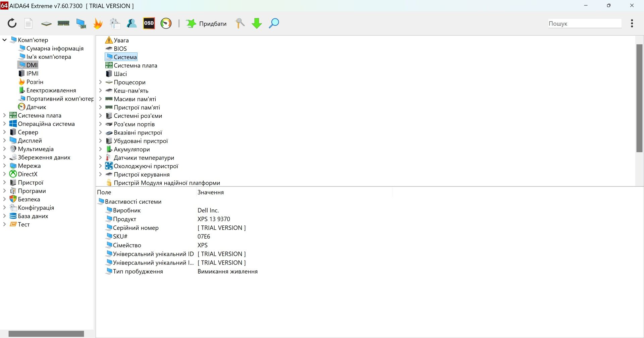The height and width of the screenshot is (338, 644).
Task: Open the OSD panel icon
Action: coord(149,23)
